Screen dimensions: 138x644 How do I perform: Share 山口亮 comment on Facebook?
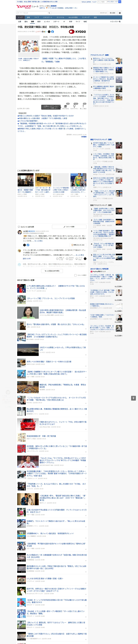[x=28, y=245]
